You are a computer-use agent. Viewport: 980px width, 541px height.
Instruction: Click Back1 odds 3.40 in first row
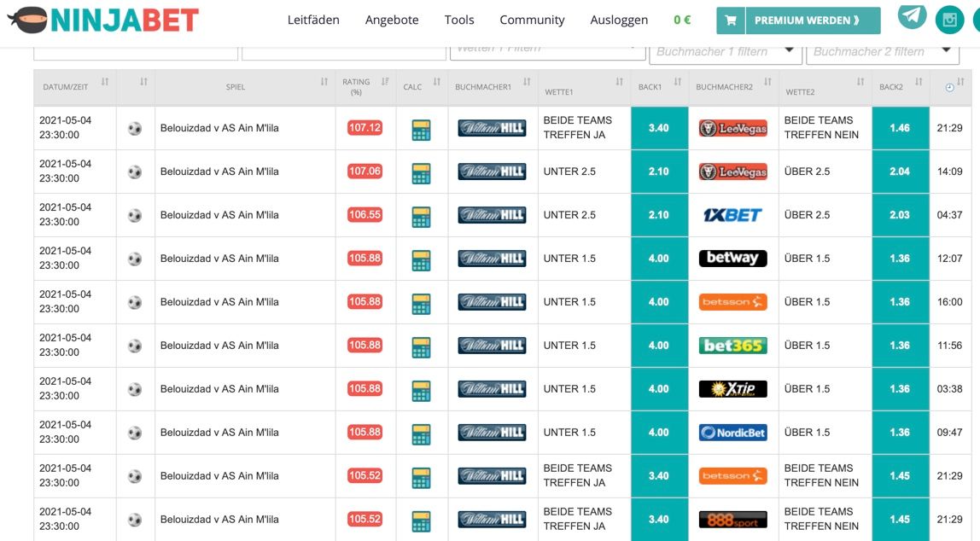coord(659,128)
